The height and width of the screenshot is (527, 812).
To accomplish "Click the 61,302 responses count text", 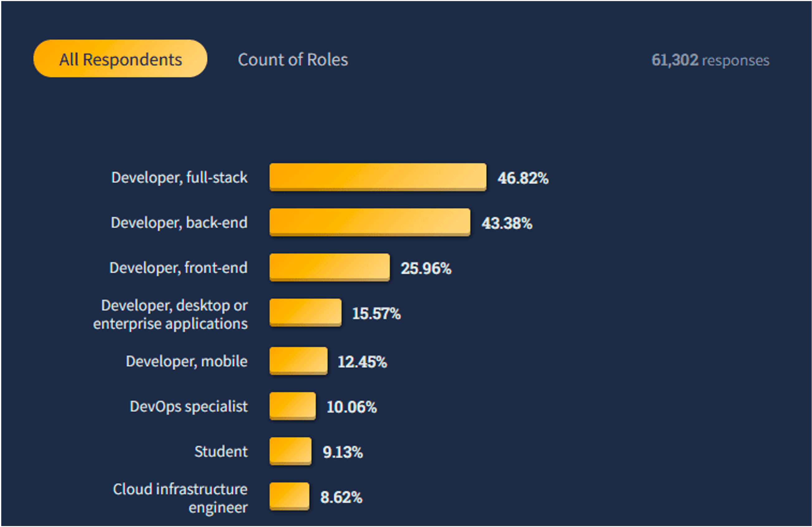I will pyautogui.click(x=710, y=60).
